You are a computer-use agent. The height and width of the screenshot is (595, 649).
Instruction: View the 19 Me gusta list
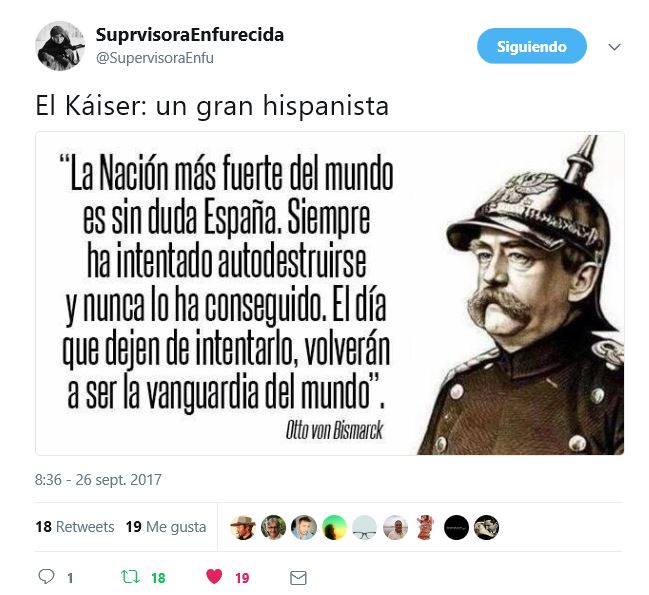[166, 527]
